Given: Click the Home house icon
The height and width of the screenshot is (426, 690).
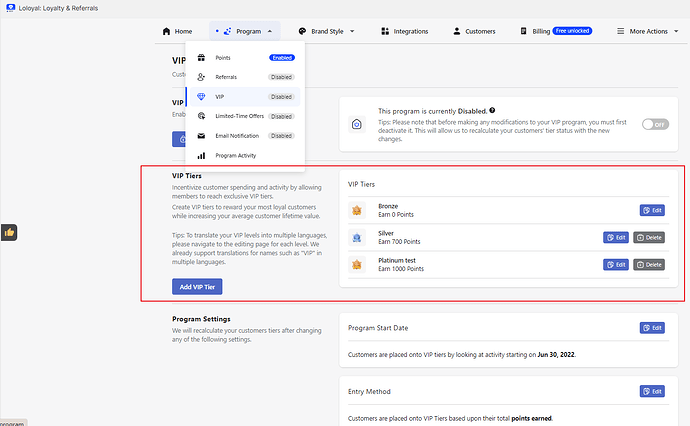Looking at the screenshot, I should (x=166, y=31).
